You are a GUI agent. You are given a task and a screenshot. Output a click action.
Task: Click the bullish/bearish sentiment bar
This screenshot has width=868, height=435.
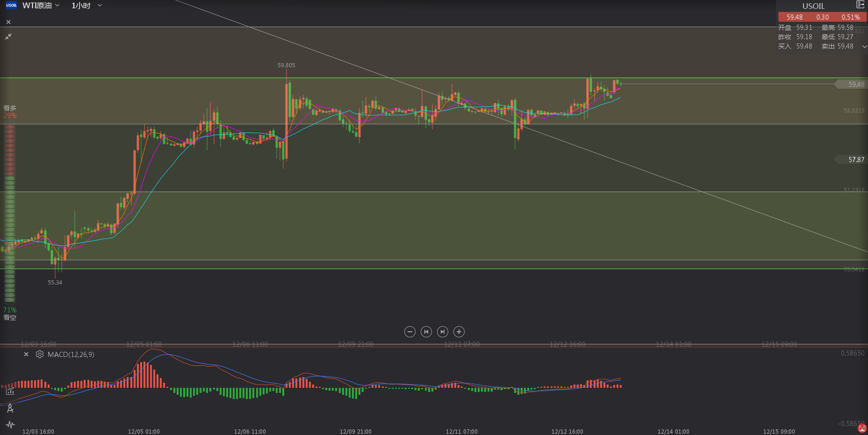tap(9, 213)
